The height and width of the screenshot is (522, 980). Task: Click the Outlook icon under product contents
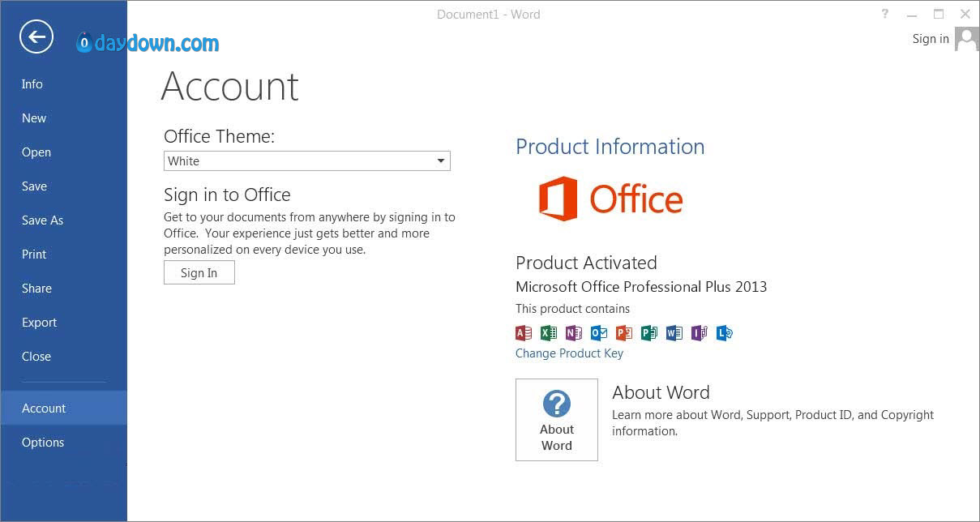click(x=599, y=332)
